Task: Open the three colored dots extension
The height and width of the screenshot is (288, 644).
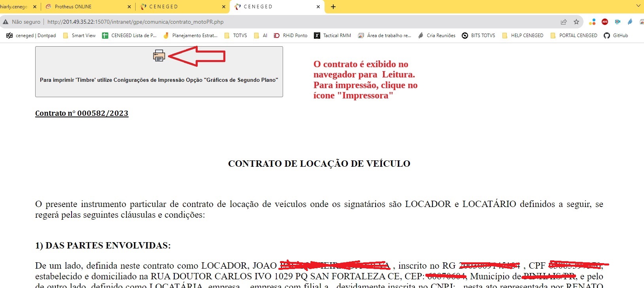Action: pos(592,22)
